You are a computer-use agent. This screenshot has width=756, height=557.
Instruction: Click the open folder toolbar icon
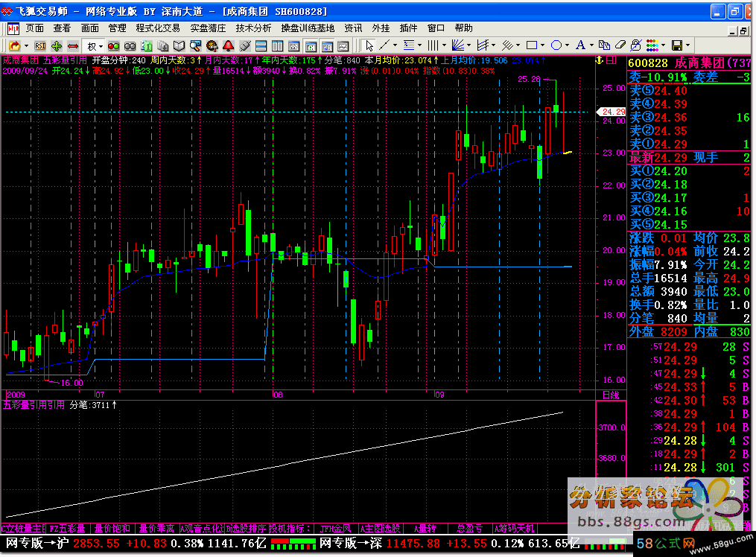click(14, 45)
